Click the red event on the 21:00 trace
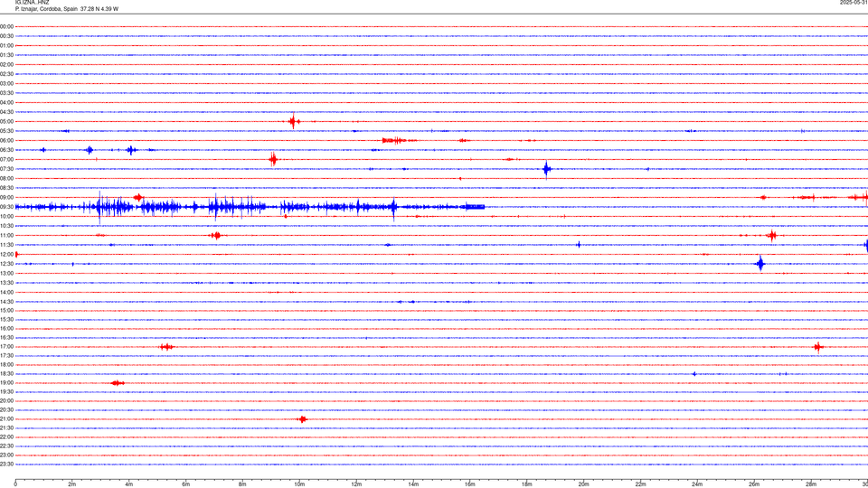The image size is (868, 488). pyautogui.click(x=302, y=419)
